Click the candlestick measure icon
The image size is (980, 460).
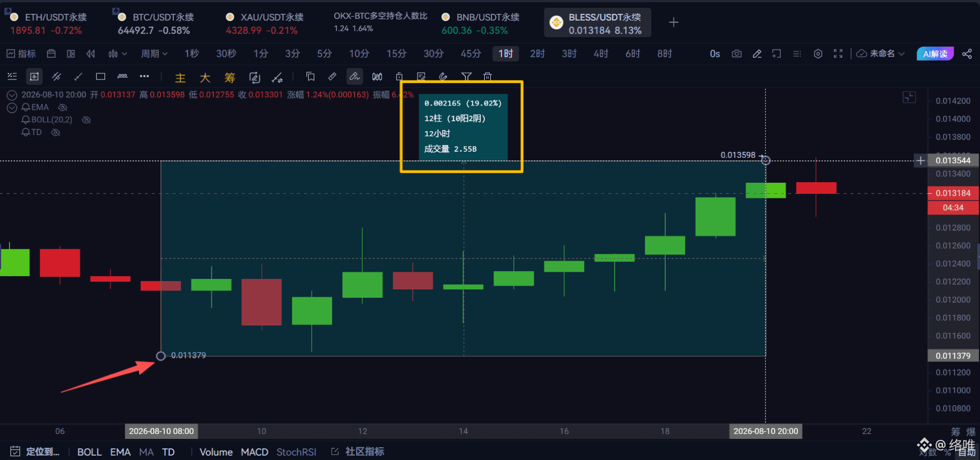(377, 77)
